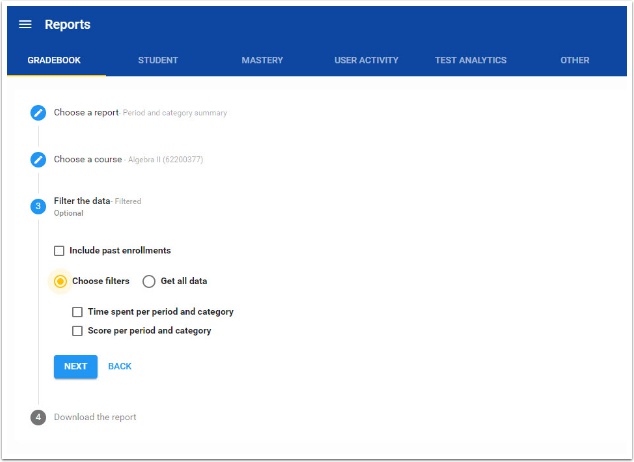Click the Back link
The width and height of the screenshot is (634, 462).
(120, 367)
